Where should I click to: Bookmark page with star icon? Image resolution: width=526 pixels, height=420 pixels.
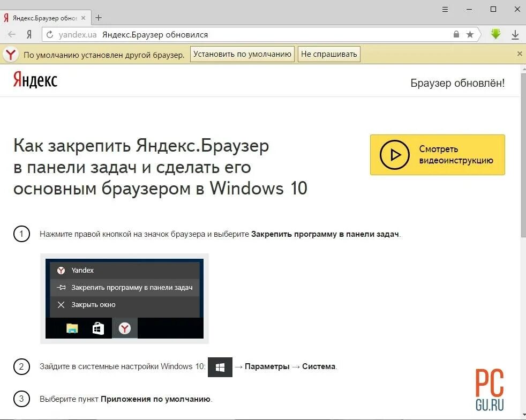[470, 34]
